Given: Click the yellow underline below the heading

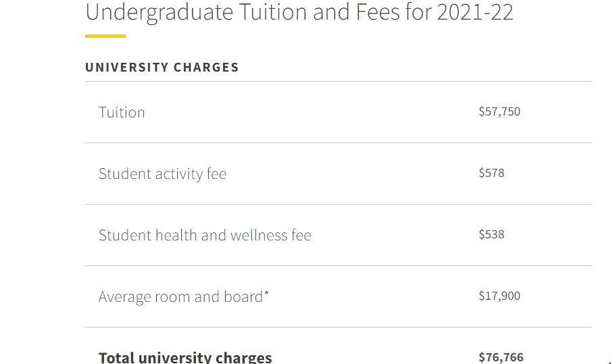Looking at the screenshot, I should pos(105,36).
